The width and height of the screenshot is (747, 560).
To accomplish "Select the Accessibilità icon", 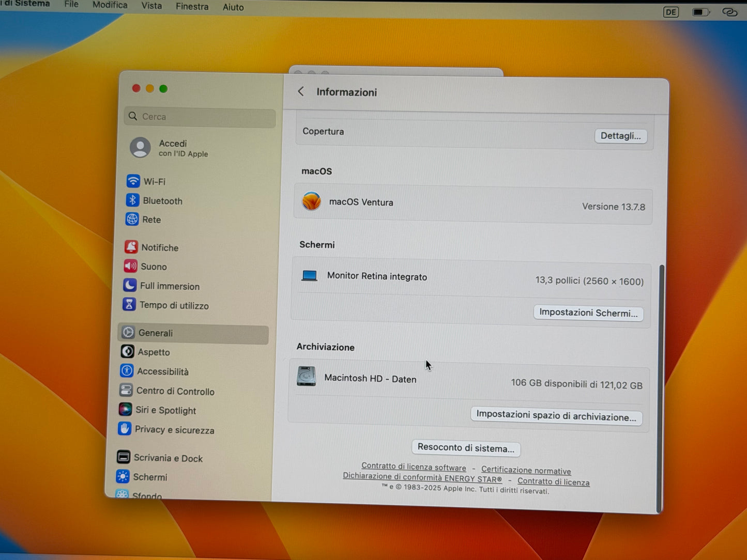I will tap(127, 370).
